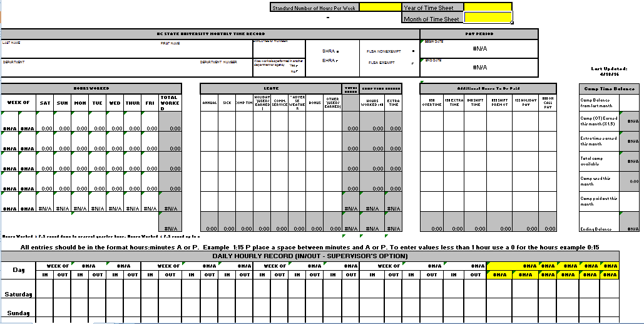
Task: Mark No for work in another department
Action: point(297,71)
